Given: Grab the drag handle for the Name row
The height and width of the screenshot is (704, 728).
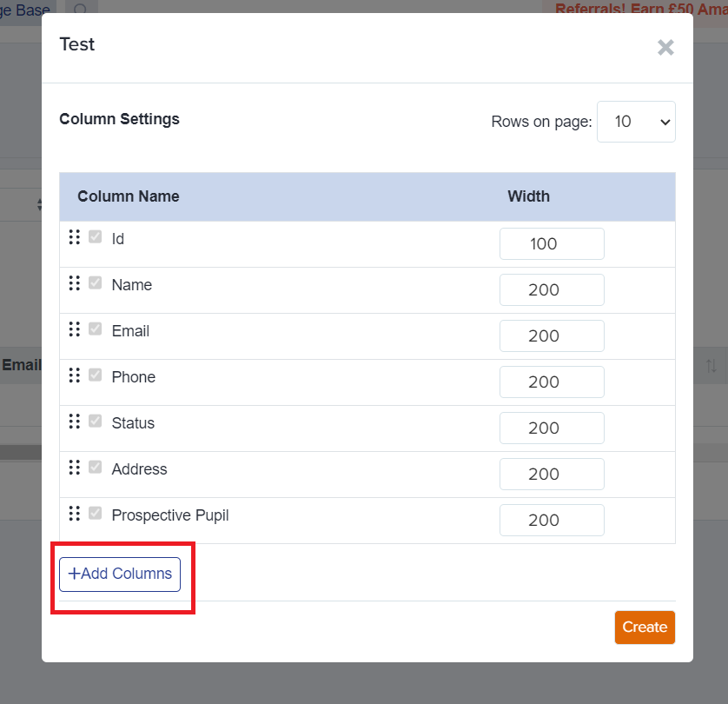Looking at the screenshot, I should (x=75, y=282).
